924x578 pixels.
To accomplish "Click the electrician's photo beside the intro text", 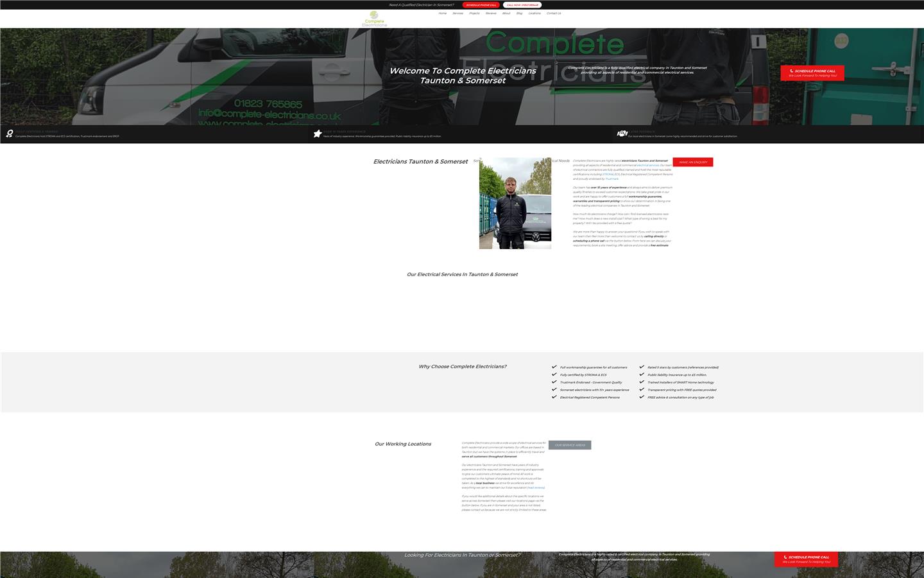I will point(515,202).
